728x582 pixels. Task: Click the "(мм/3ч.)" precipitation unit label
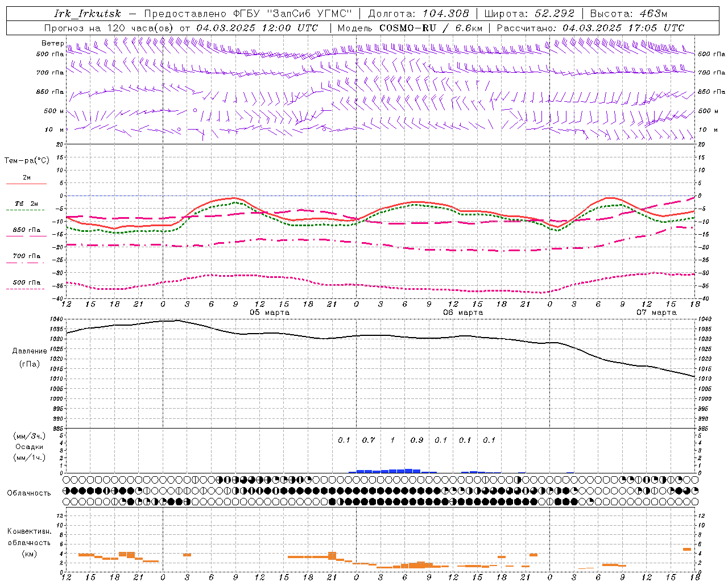(30, 436)
